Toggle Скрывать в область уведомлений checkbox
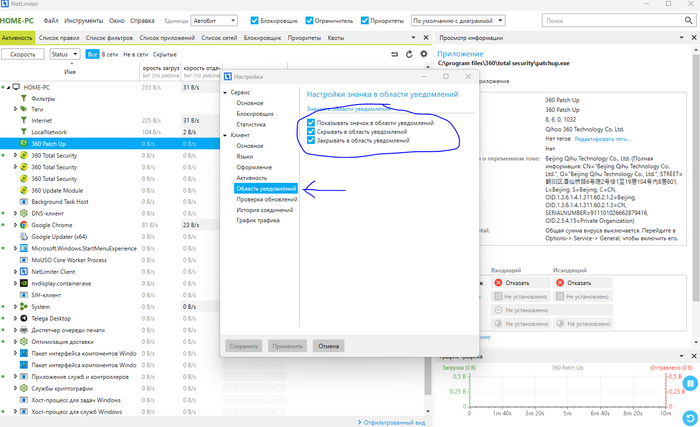Screen dimensions: 700x427 tap(312, 131)
